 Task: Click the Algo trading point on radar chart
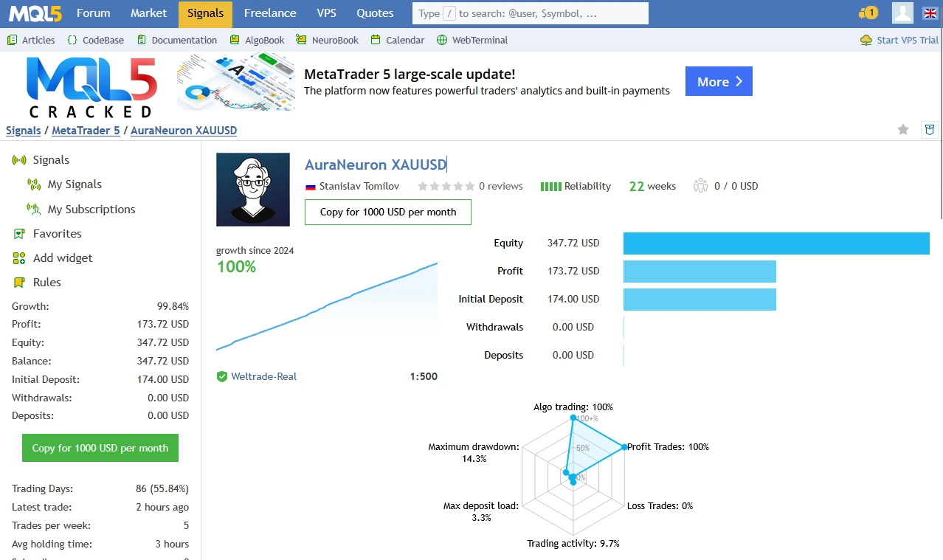click(573, 418)
